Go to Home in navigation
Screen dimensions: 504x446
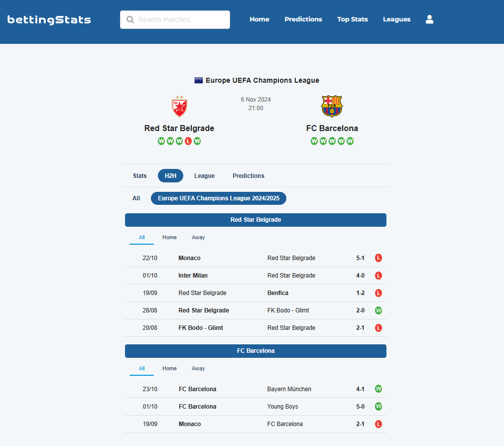[259, 19]
